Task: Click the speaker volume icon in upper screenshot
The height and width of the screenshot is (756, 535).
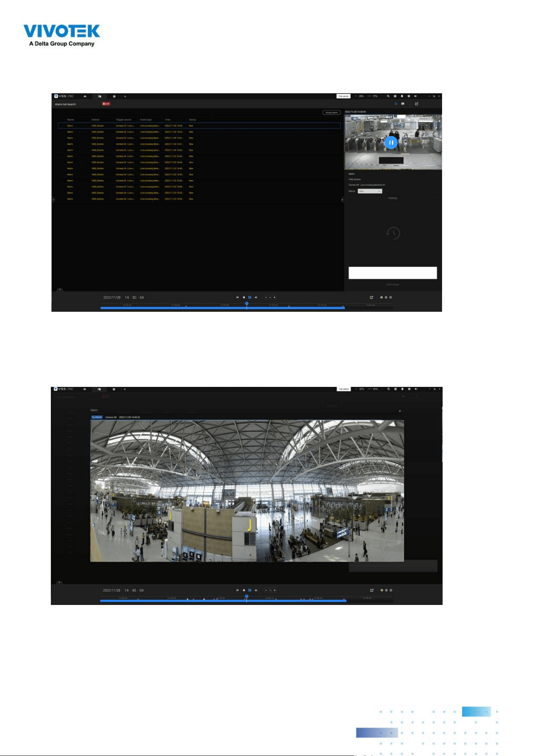Action: [415, 96]
